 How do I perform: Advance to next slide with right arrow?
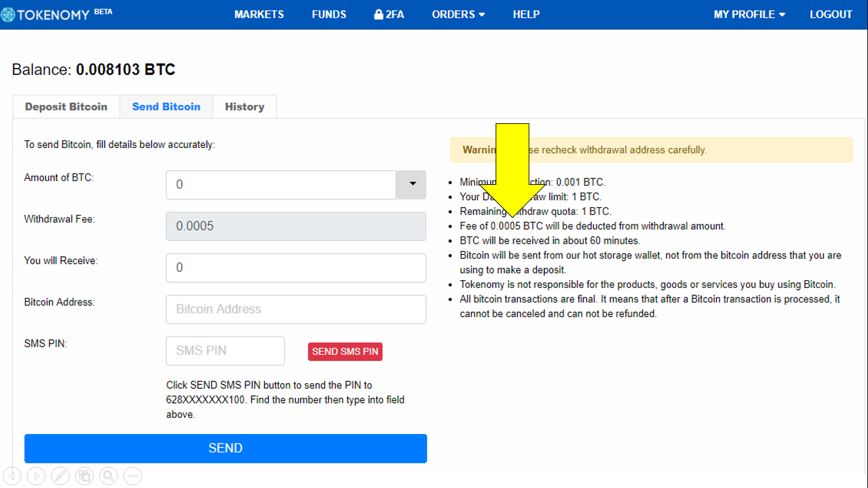click(36, 475)
